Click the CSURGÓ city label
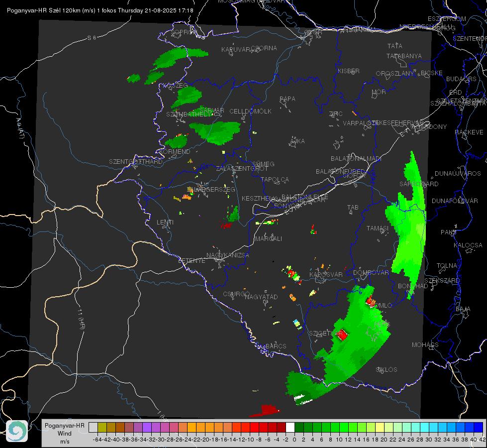 236,294
